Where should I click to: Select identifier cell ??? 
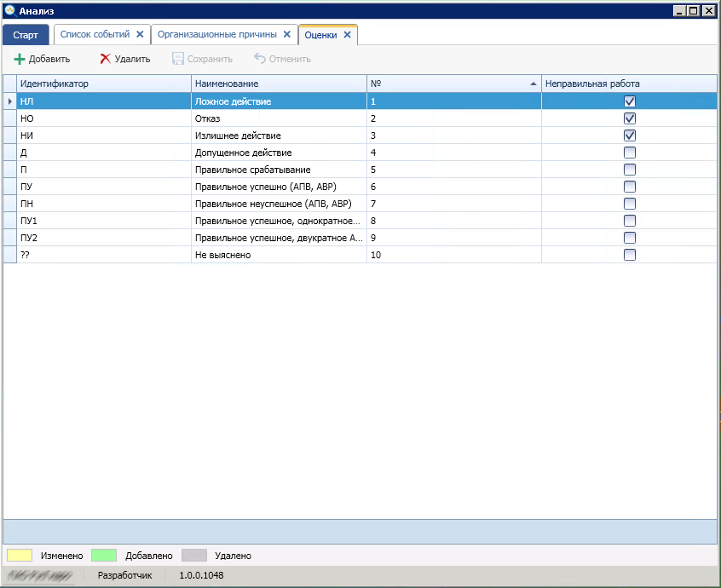pyautogui.click(x=104, y=254)
